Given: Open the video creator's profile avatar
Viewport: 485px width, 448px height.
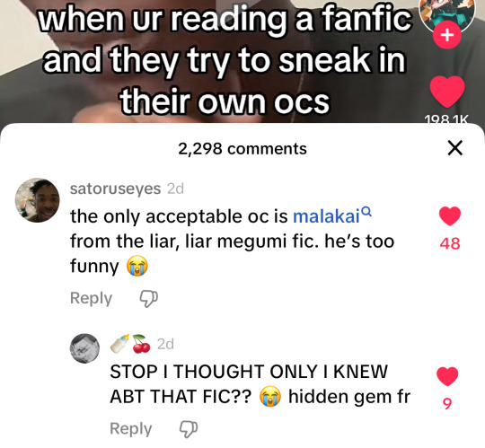Looking at the screenshot, I should coord(447,13).
